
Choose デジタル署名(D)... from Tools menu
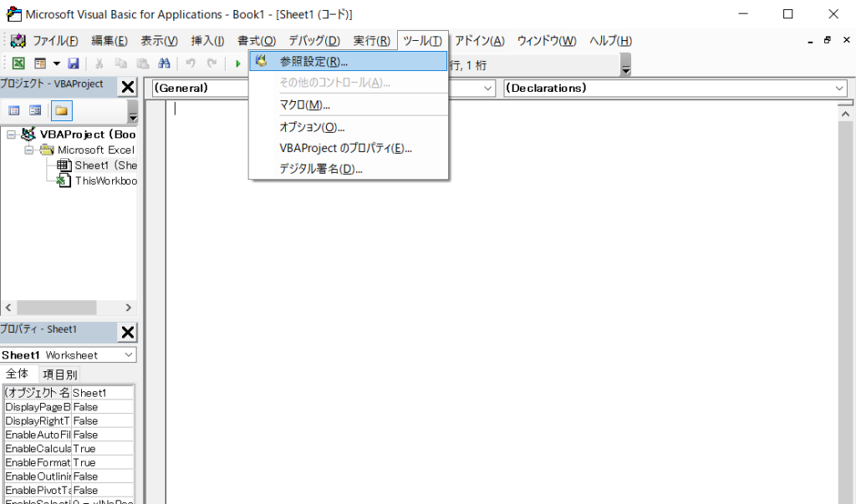[349, 169]
